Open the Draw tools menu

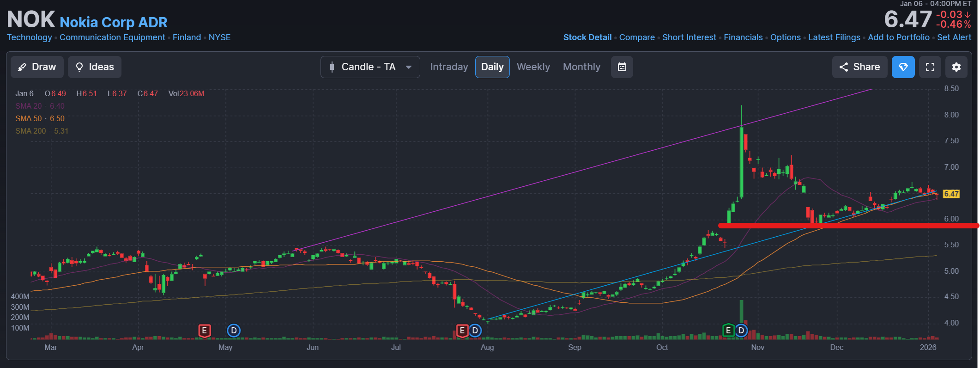point(37,67)
